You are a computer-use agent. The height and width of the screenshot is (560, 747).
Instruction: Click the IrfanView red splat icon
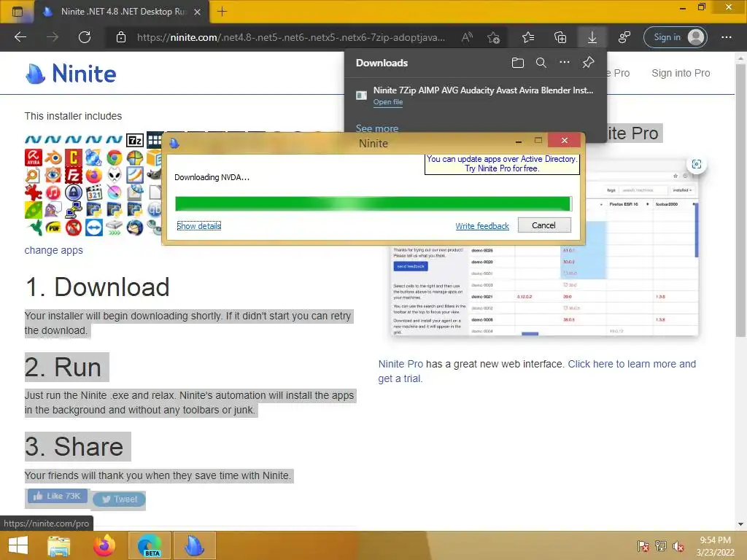[34, 192]
